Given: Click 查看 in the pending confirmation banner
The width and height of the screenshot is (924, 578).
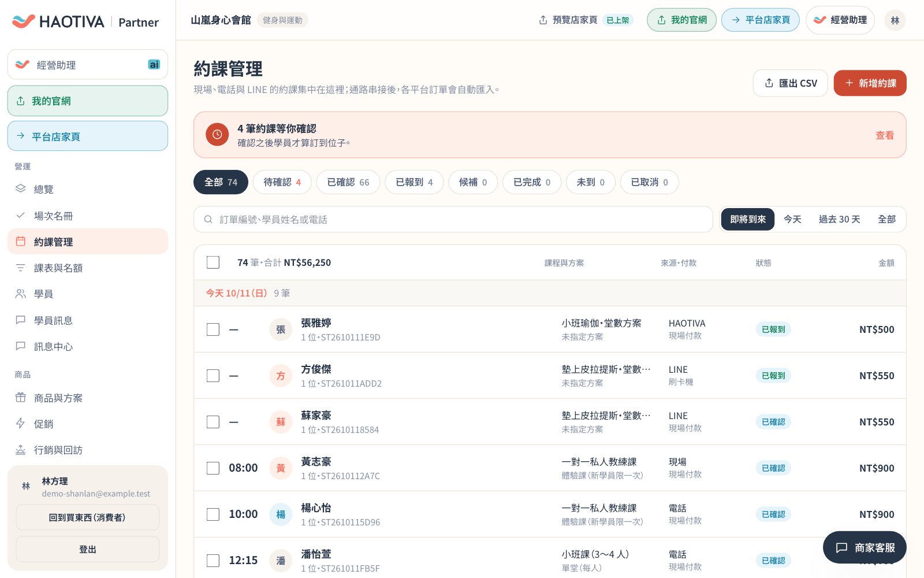Looking at the screenshot, I should point(885,135).
